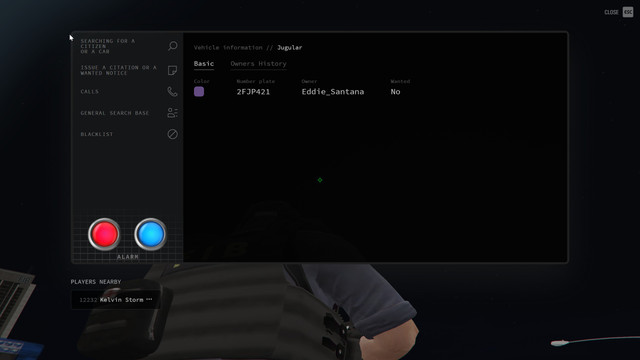This screenshot has width=640, height=360.
Task: Click the magnifier search icon in sidebar
Action: (x=173, y=46)
